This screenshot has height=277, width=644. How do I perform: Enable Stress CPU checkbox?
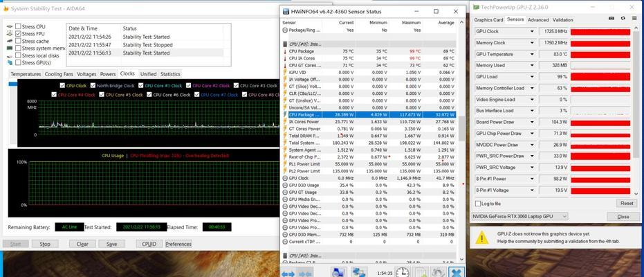18,26
